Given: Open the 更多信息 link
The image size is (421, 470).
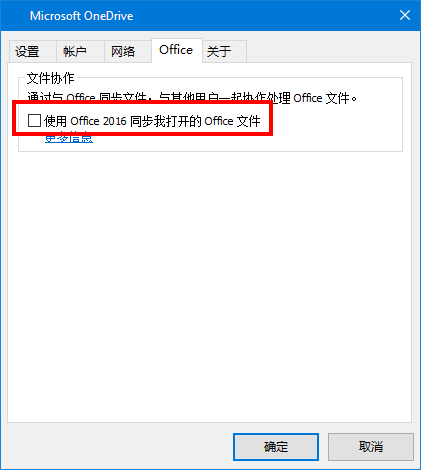Looking at the screenshot, I should click(x=69, y=138).
